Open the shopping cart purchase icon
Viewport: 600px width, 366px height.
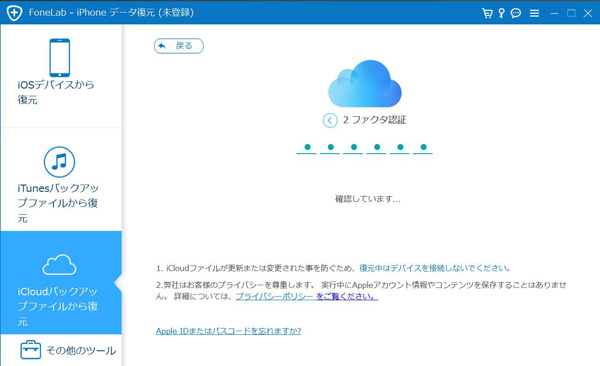pyautogui.click(x=487, y=13)
